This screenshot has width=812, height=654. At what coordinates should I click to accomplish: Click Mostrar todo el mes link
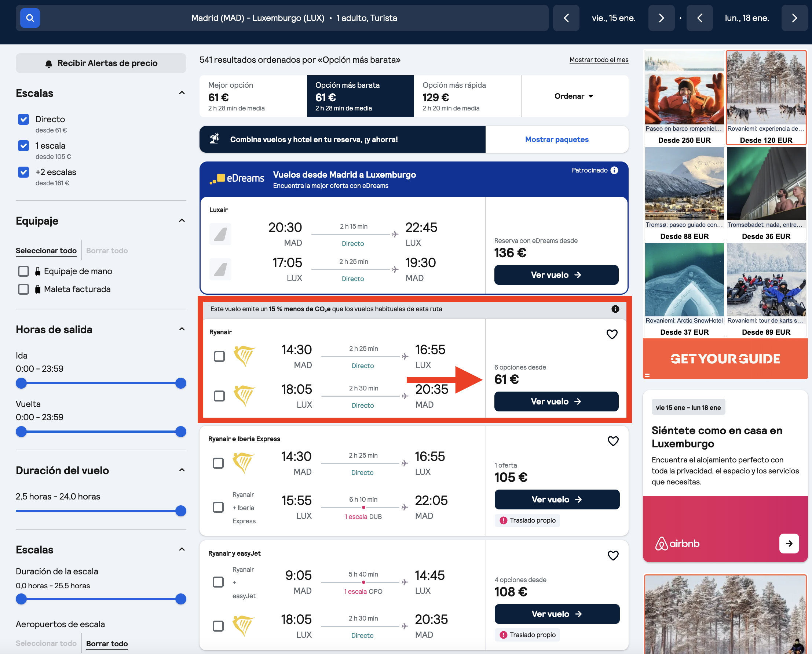tap(599, 60)
